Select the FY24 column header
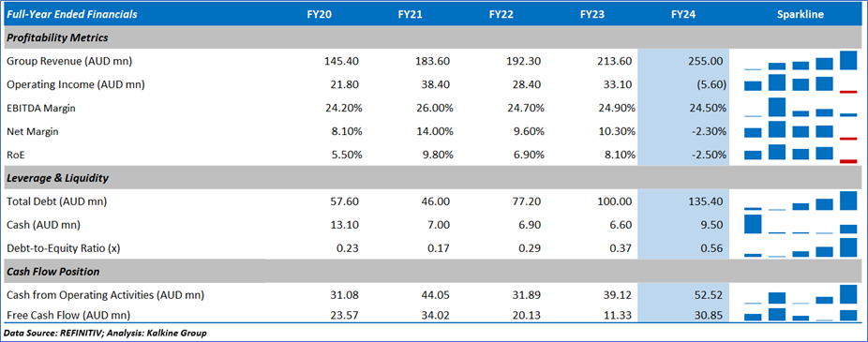Viewport: 868px width, 342px height. tap(683, 15)
